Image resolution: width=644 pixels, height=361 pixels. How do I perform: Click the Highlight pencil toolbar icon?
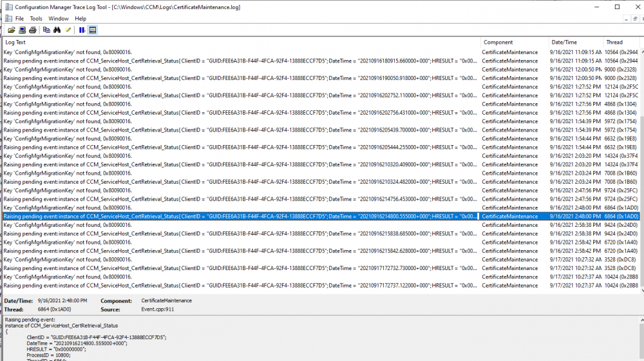68,30
